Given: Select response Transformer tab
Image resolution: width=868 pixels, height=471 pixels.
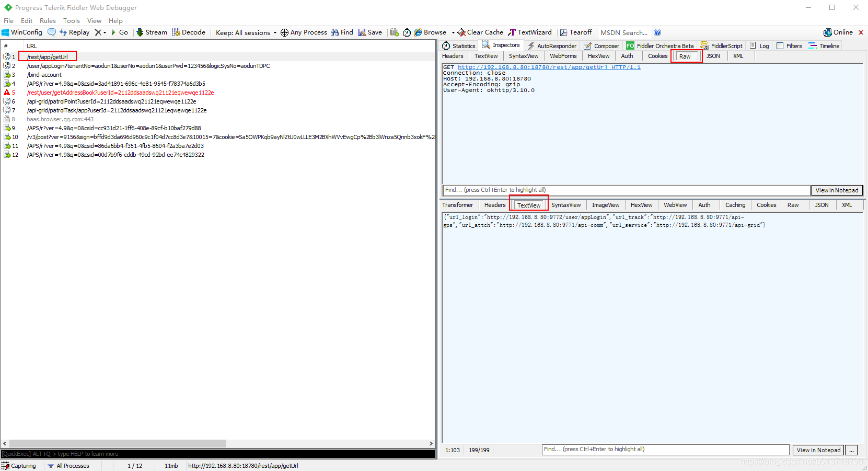Looking at the screenshot, I should tap(457, 205).
